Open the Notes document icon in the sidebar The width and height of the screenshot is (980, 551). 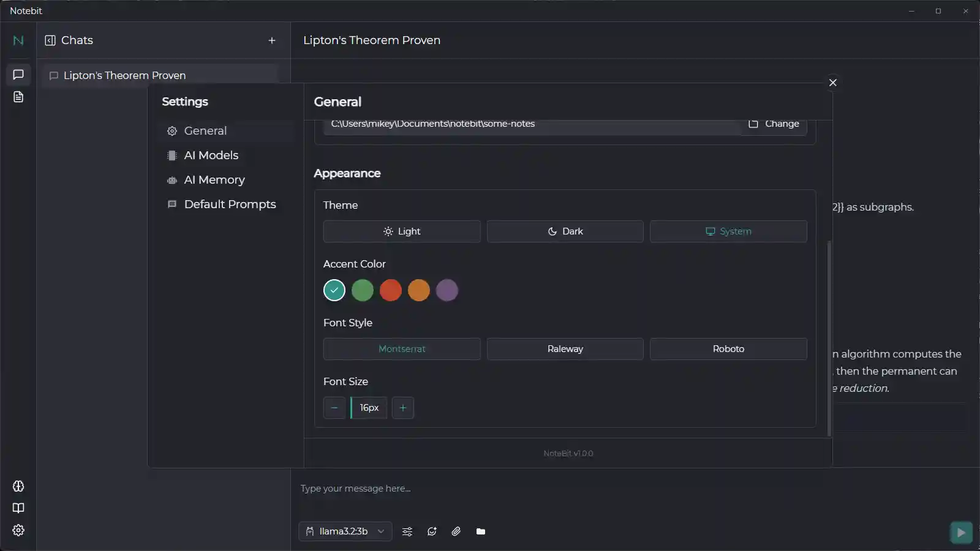tap(18, 97)
